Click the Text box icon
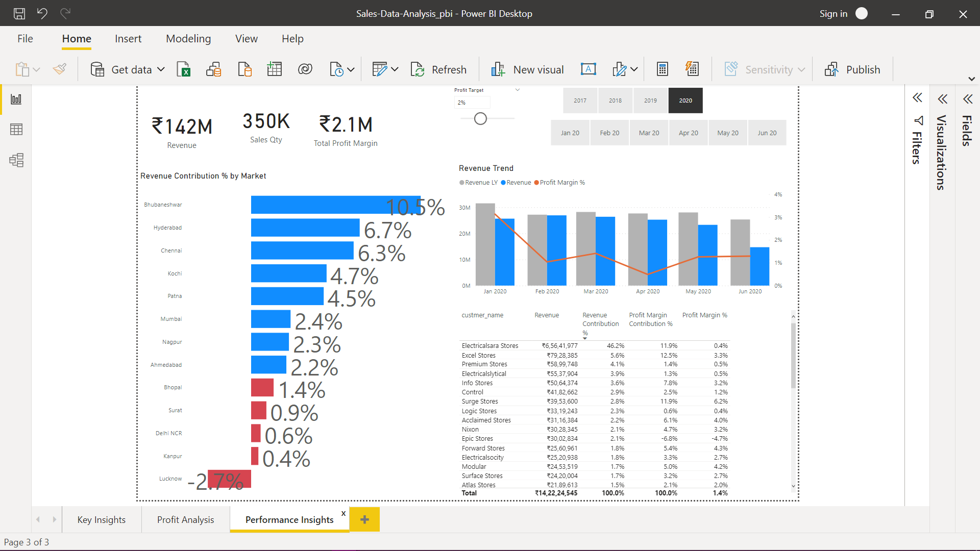 589,69
